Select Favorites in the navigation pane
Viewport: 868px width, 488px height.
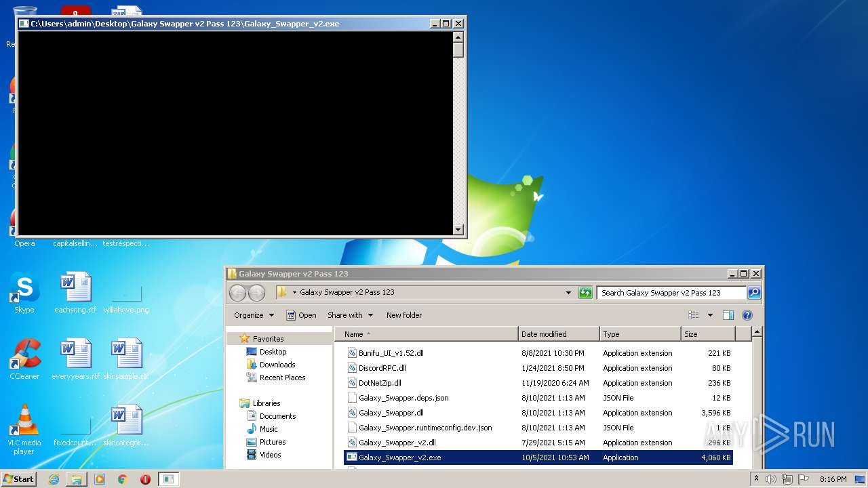click(268, 339)
